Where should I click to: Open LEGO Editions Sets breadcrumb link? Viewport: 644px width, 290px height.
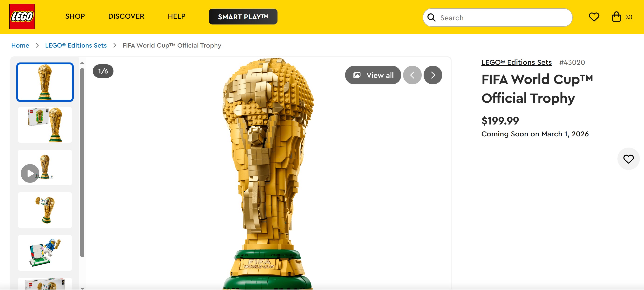(76, 45)
